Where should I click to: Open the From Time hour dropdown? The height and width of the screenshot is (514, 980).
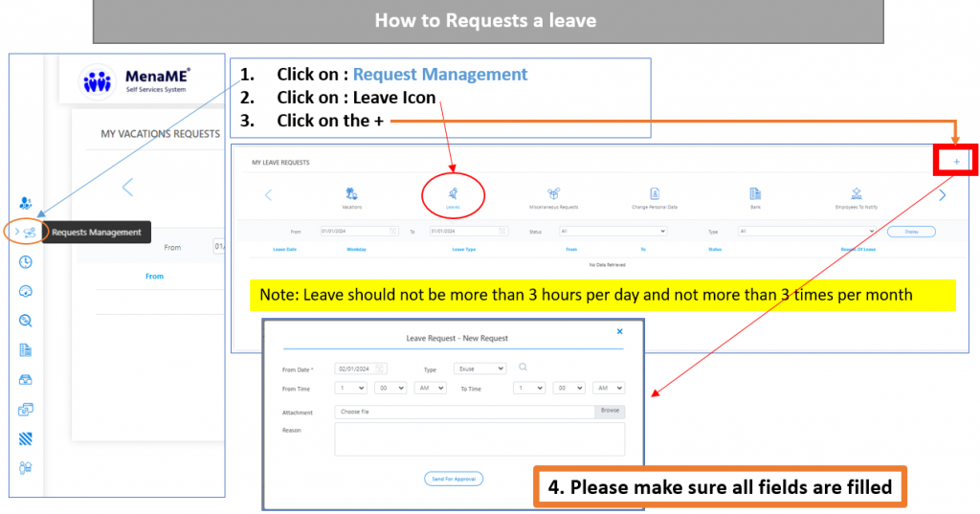(x=350, y=389)
